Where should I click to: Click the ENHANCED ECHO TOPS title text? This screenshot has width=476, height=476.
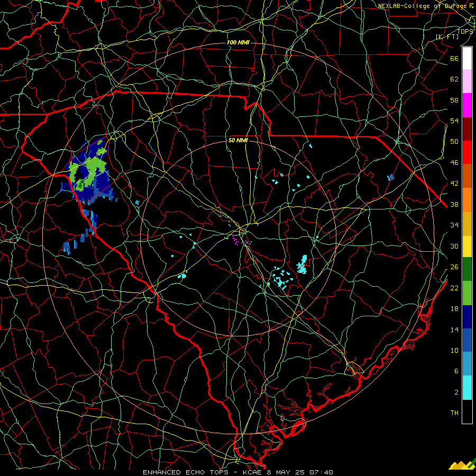[185, 472]
